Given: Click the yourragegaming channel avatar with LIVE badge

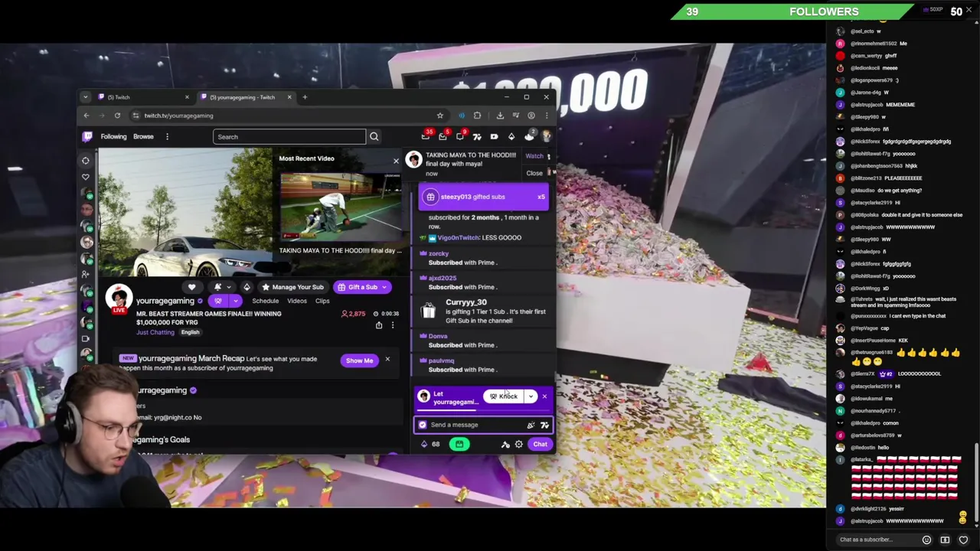Looking at the screenshot, I should (x=119, y=299).
